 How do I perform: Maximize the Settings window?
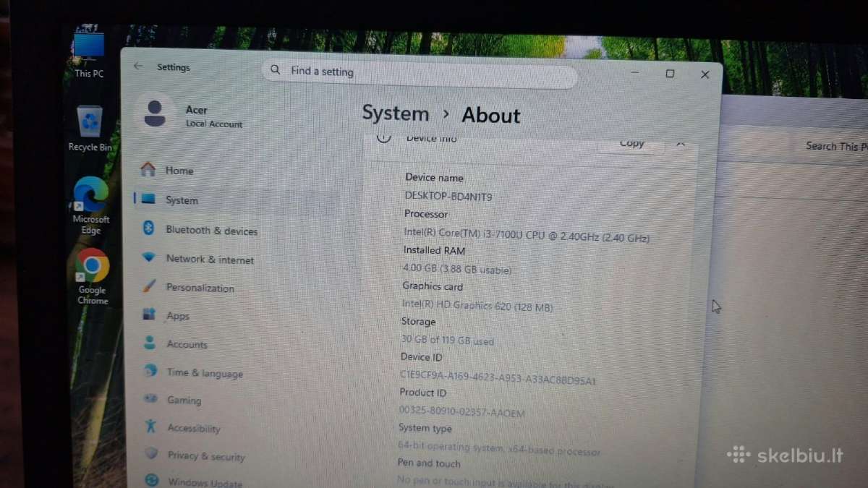coord(670,74)
